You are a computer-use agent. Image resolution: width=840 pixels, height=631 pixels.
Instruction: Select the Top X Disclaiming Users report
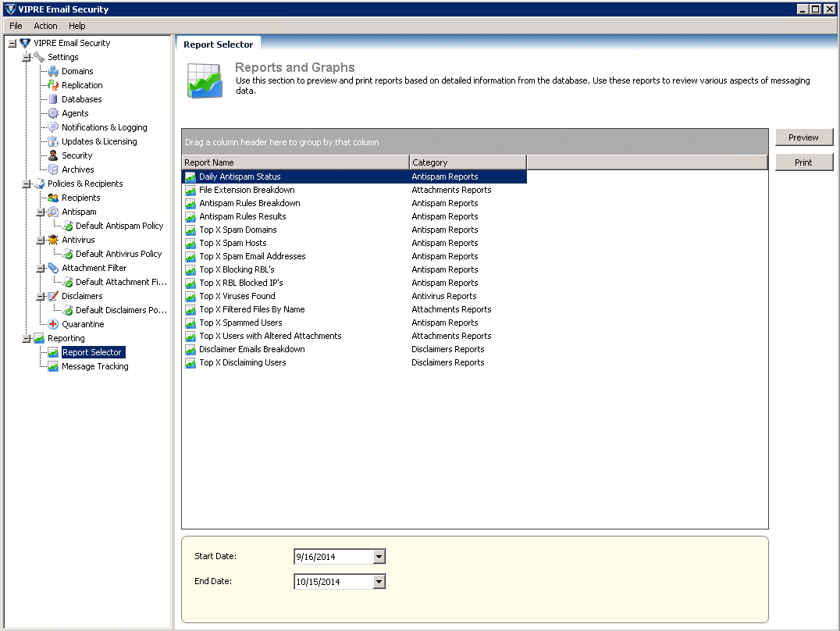[x=354, y=363]
